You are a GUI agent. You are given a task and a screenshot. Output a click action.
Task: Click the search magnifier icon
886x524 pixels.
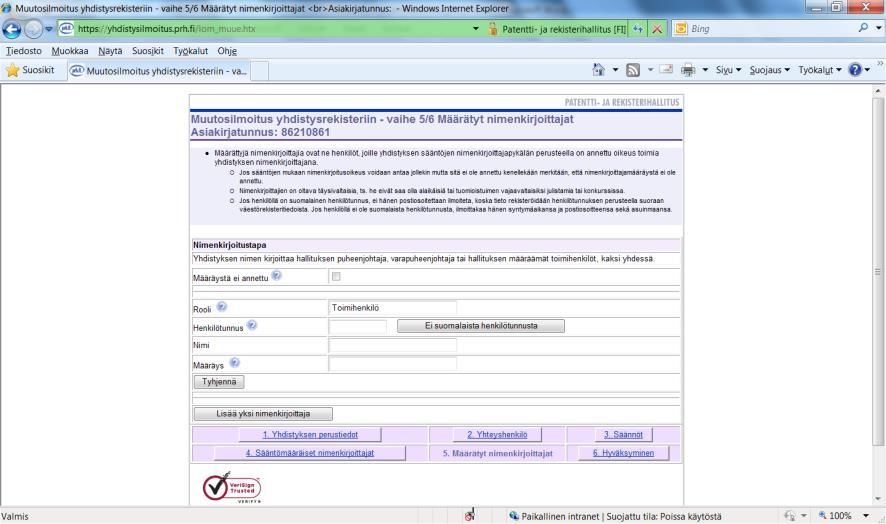[x=863, y=27]
